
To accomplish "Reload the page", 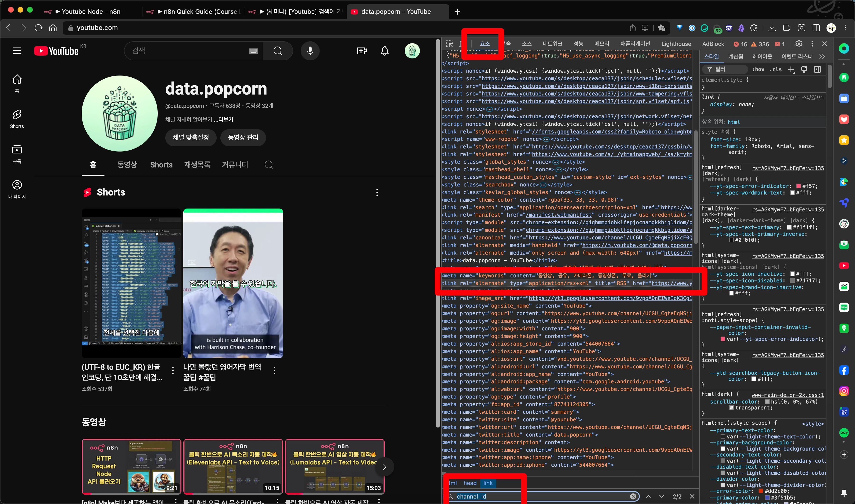I will point(38,28).
